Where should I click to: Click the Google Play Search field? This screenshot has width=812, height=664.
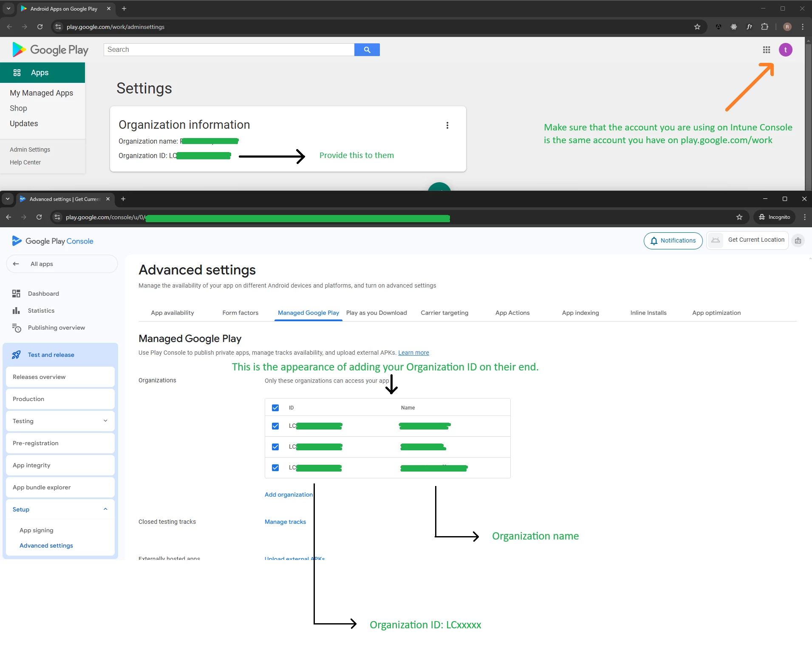pyautogui.click(x=229, y=50)
